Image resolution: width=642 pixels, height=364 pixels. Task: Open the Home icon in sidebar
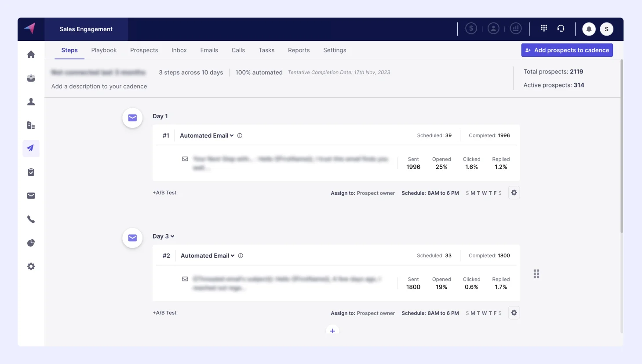[x=31, y=54]
